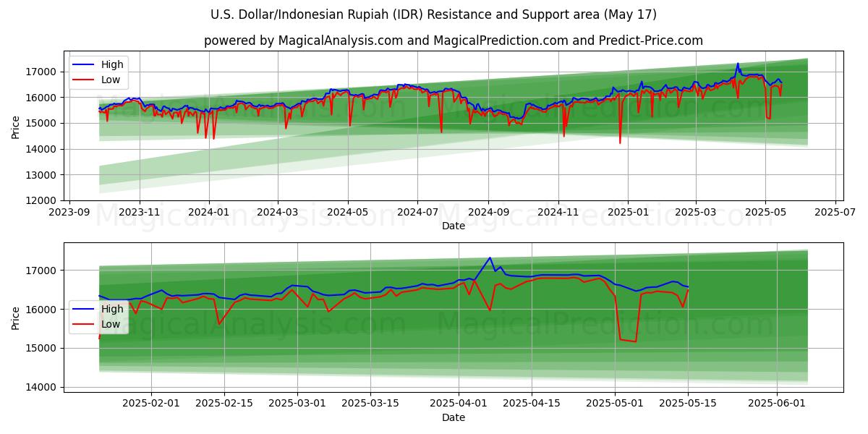Select the 'High' legend entry in upper chart
Screen dimensions: 868x434
click(112, 64)
